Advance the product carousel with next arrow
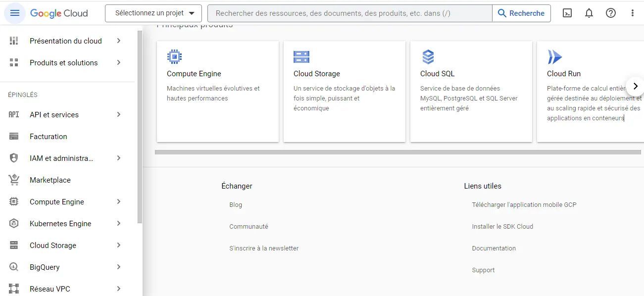 point(635,86)
